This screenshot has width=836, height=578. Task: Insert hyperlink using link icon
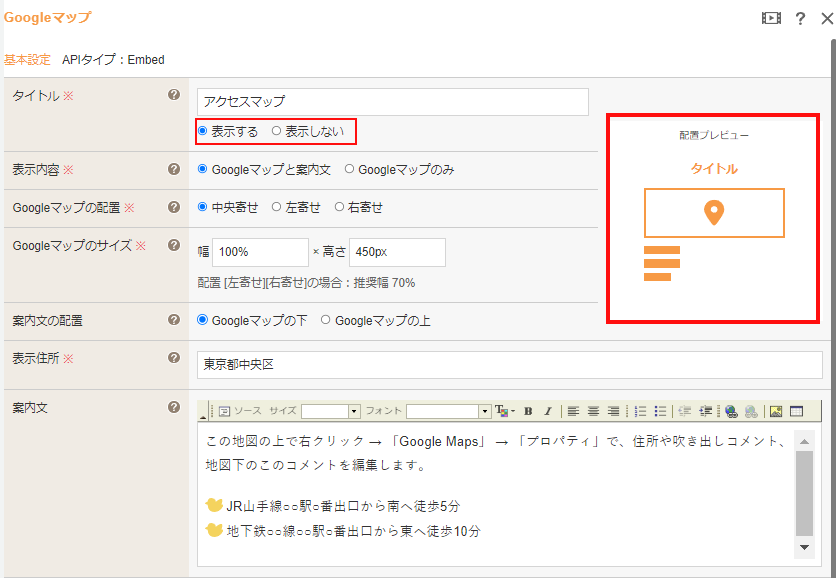(732, 411)
